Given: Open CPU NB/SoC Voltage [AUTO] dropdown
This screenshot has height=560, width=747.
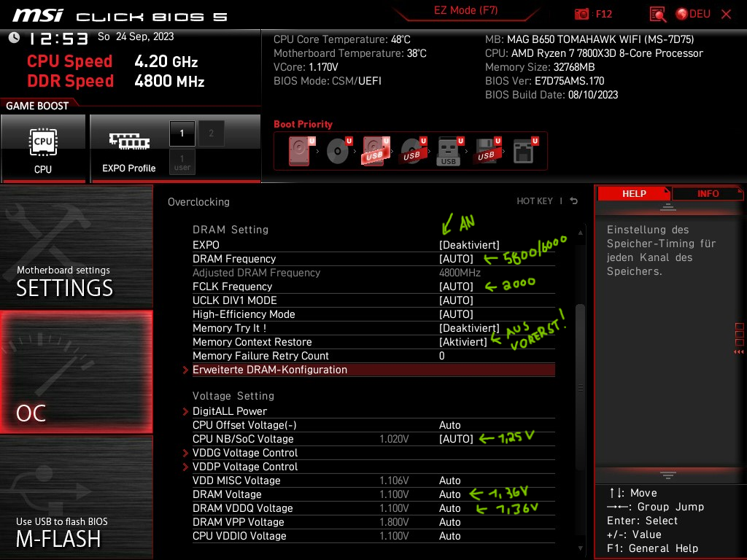Looking at the screenshot, I should coord(456,438).
